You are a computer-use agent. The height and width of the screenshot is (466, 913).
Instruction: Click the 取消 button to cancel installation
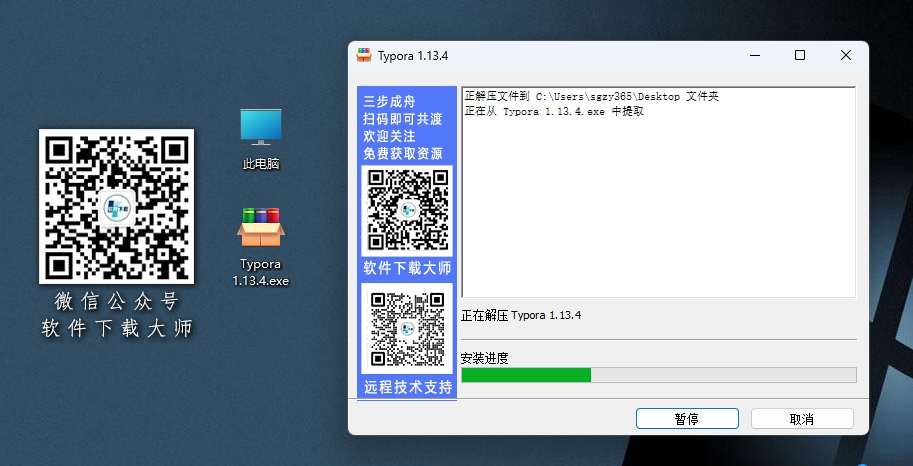(x=802, y=419)
